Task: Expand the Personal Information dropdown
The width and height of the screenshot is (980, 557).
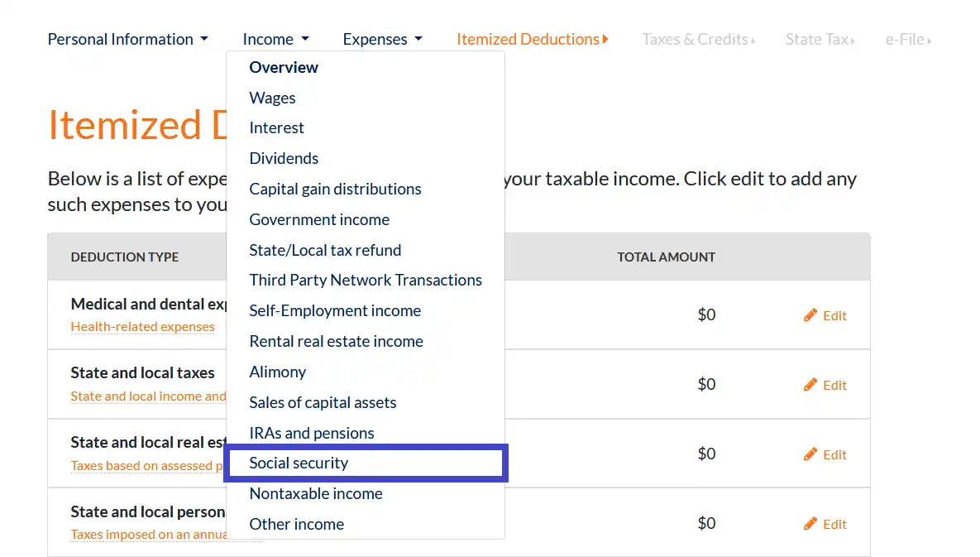Action: coord(128,39)
